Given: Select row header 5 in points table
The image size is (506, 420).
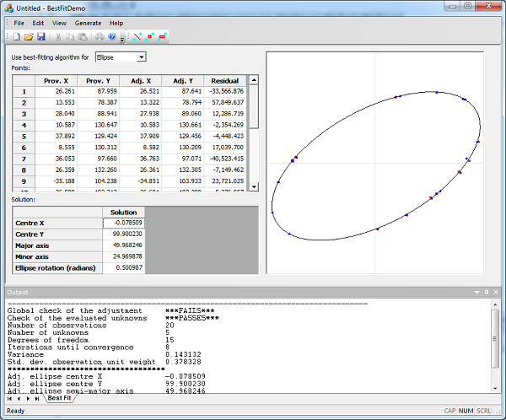Looking at the screenshot, I should coord(24,137).
